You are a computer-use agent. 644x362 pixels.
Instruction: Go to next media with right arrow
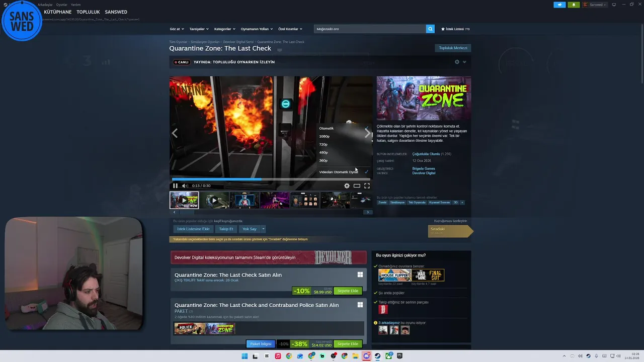tap(367, 133)
